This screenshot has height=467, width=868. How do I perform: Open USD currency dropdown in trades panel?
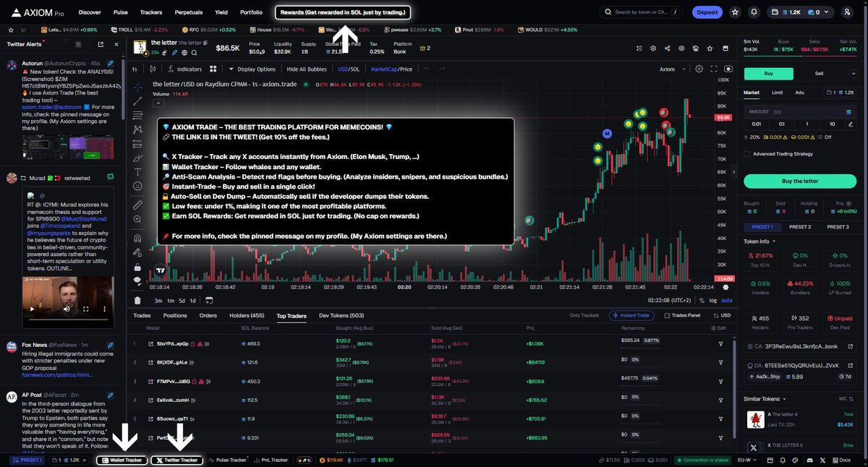[x=723, y=315]
